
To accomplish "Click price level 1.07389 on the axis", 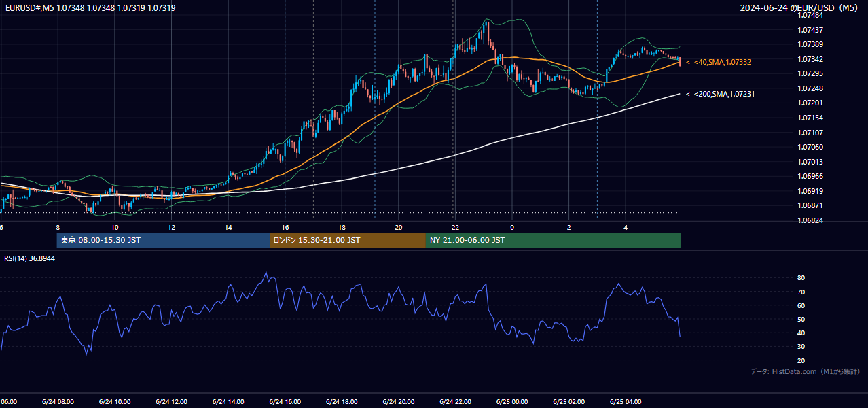I will tap(810, 44).
